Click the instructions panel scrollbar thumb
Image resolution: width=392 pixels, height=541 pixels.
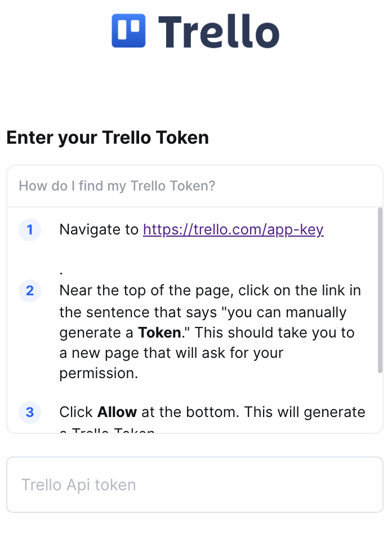[380, 290]
